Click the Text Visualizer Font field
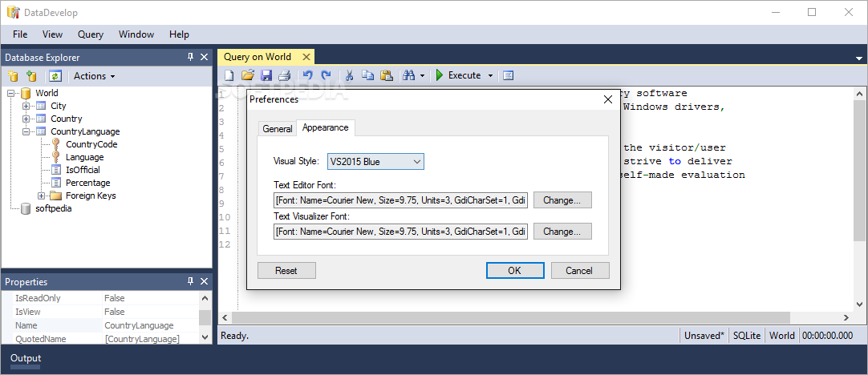The height and width of the screenshot is (375, 868). click(x=401, y=232)
